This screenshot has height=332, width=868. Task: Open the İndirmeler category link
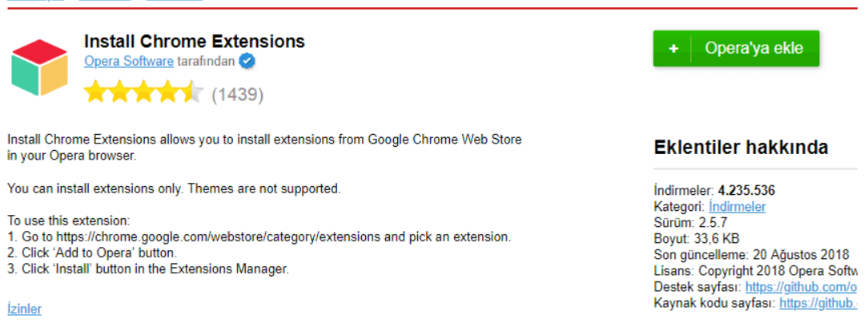coord(737,207)
